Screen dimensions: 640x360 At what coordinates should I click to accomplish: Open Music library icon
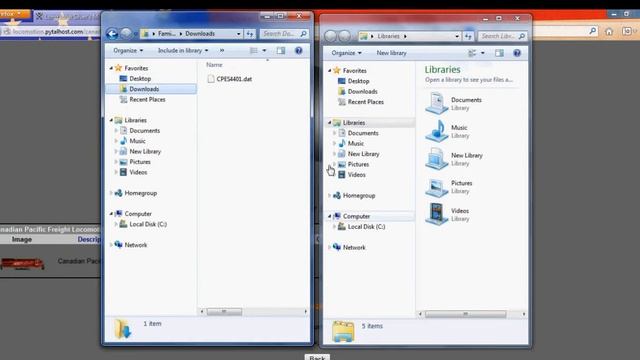click(x=437, y=131)
